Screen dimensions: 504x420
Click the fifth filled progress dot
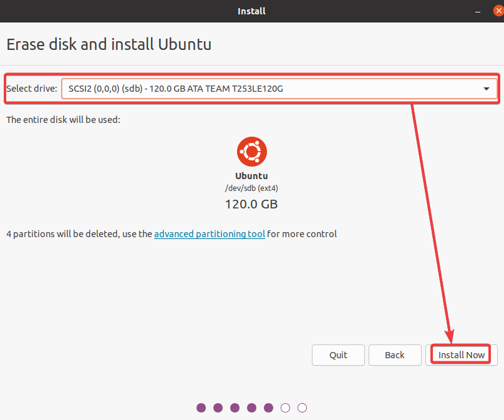pos(268,408)
